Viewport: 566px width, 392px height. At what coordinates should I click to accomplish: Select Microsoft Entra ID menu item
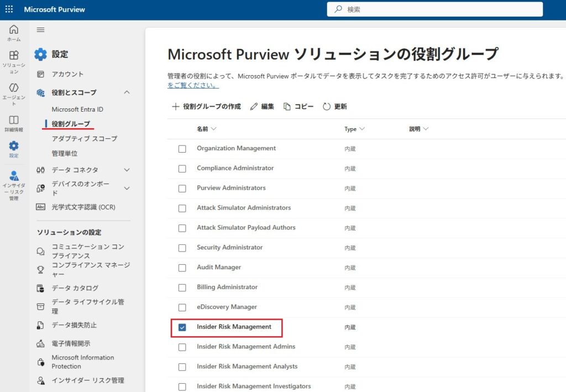click(77, 109)
